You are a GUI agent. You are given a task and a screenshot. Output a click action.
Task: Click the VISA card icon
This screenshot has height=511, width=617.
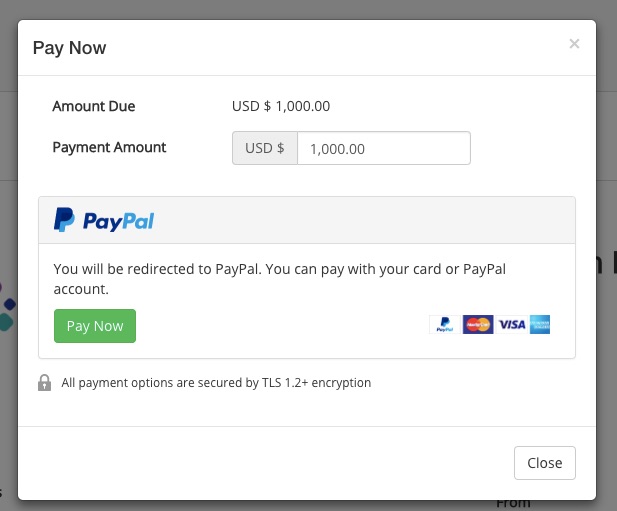(512, 325)
